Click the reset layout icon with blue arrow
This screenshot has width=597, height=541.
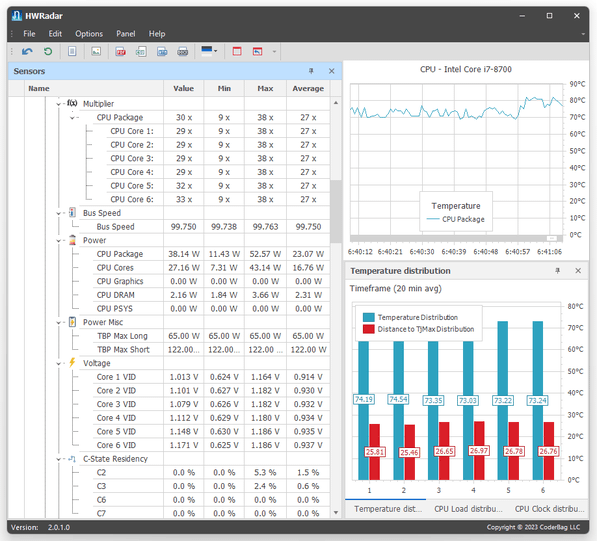point(257,51)
